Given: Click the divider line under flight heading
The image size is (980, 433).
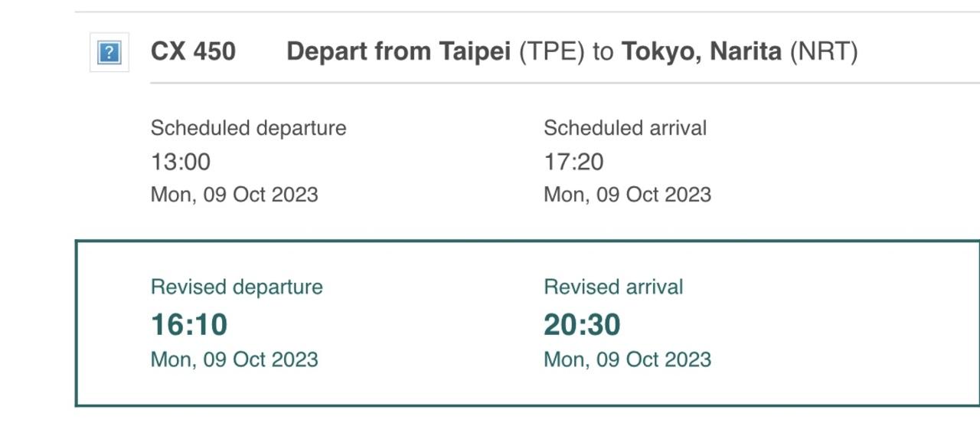Looking at the screenshot, I should point(565,83).
